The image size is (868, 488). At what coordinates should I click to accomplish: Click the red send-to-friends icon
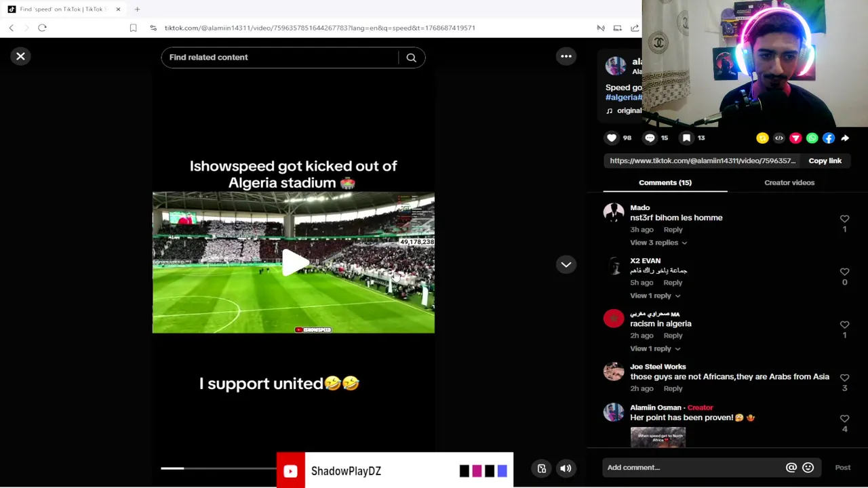point(795,138)
